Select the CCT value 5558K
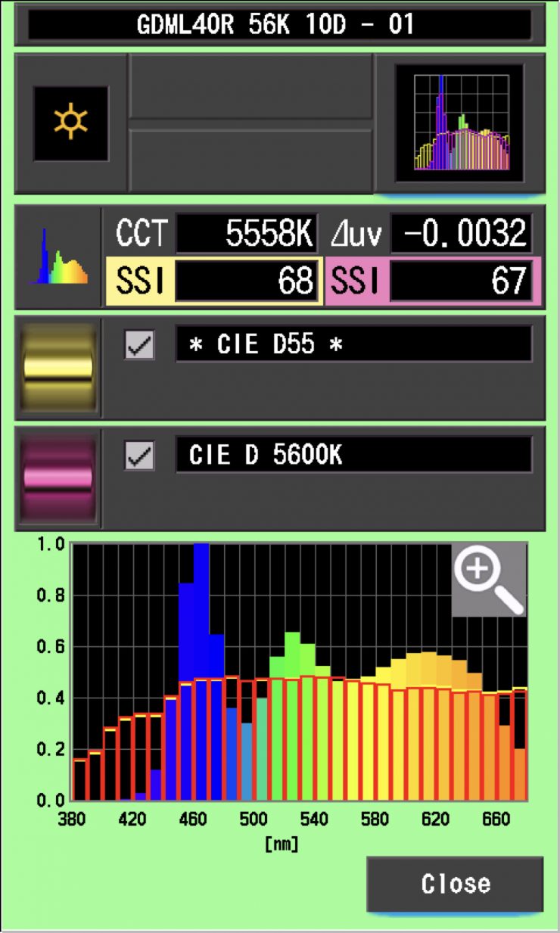The width and height of the screenshot is (560, 933). (x=246, y=234)
